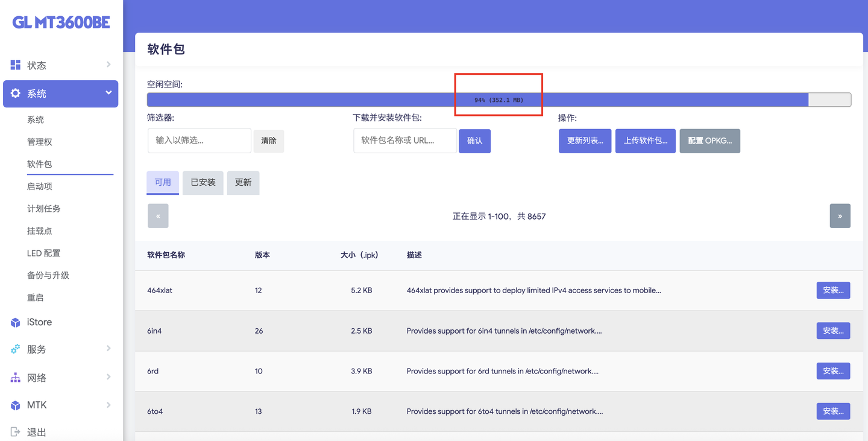This screenshot has width=868, height=441.
Task: Click the 上传软件包 button
Action: pyautogui.click(x=646, y=141)
